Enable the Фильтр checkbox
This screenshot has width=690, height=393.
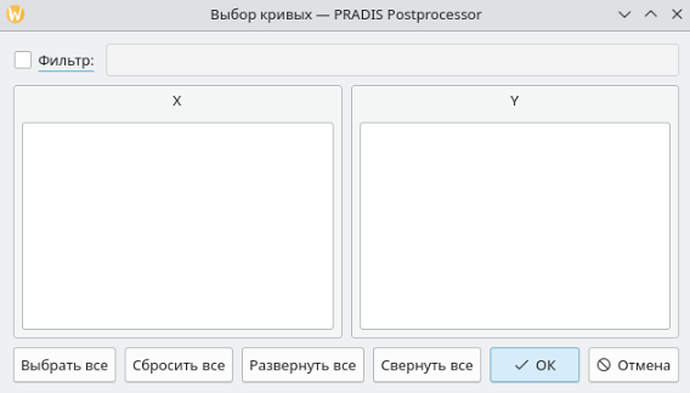coord(23,60)
